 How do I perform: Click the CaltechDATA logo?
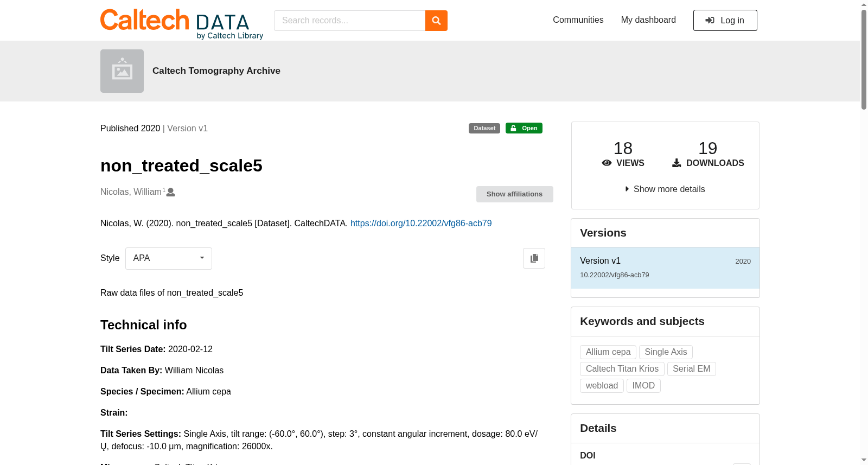tap(182, 24)
